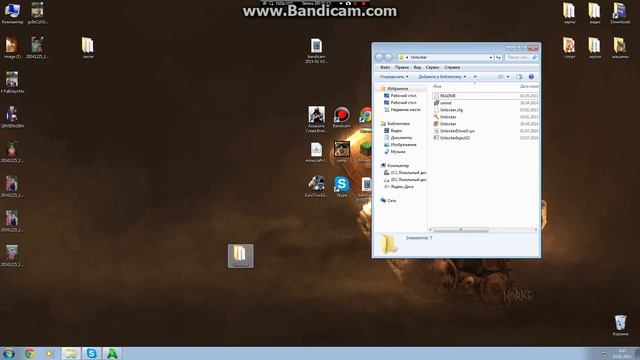Toggle the preview pane icon
The height and width of the screenshot is (360, 640).
[x=519, y=77]
